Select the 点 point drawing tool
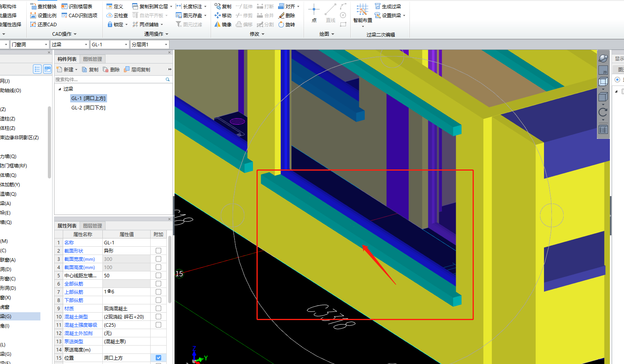 point(314,13)
